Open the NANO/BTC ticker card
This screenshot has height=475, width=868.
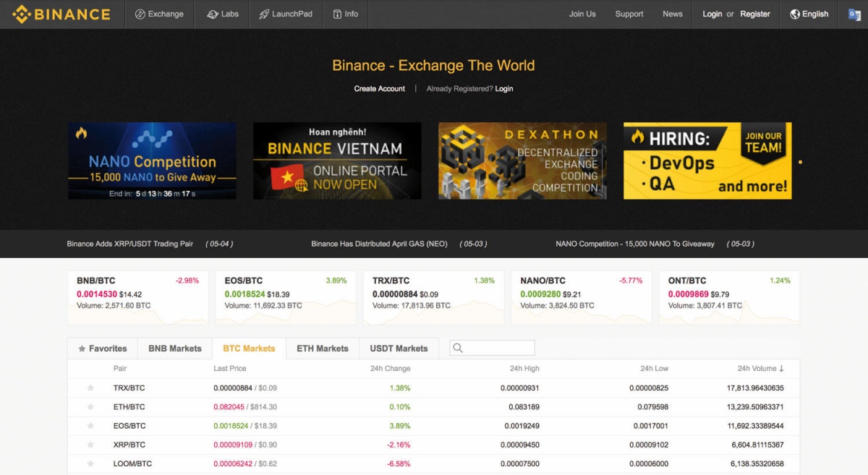(x=582, y=298)
